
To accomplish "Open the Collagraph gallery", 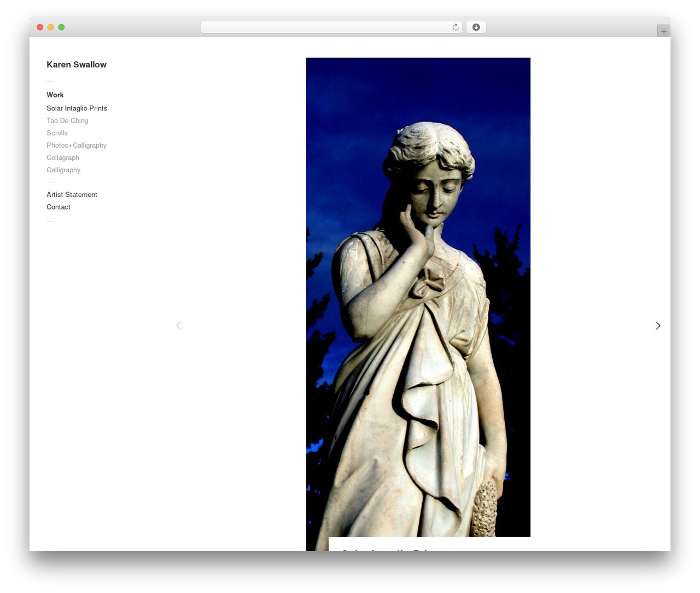I will pos(63,158).
